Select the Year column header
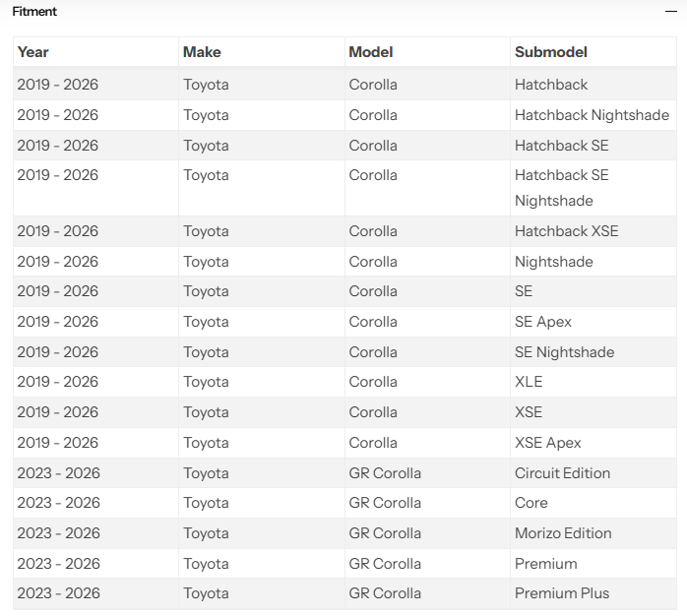This screenshot has height=616, width=687. click(32, 52)
